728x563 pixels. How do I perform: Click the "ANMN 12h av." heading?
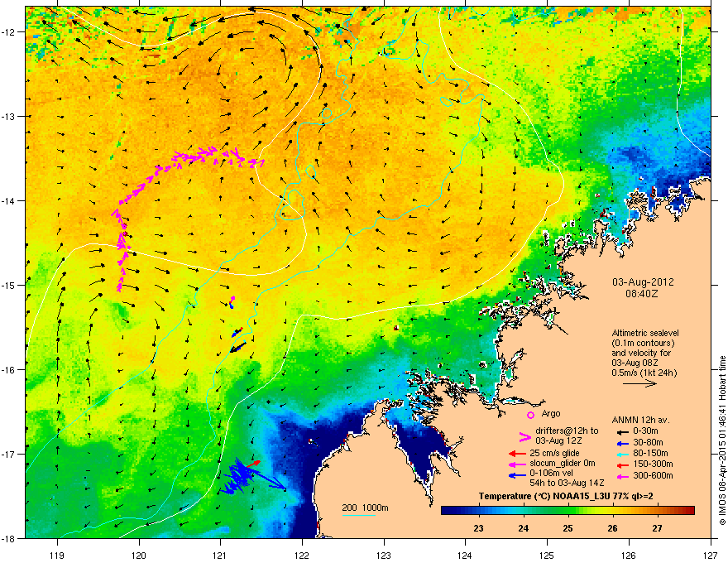(x=640, y=420)
